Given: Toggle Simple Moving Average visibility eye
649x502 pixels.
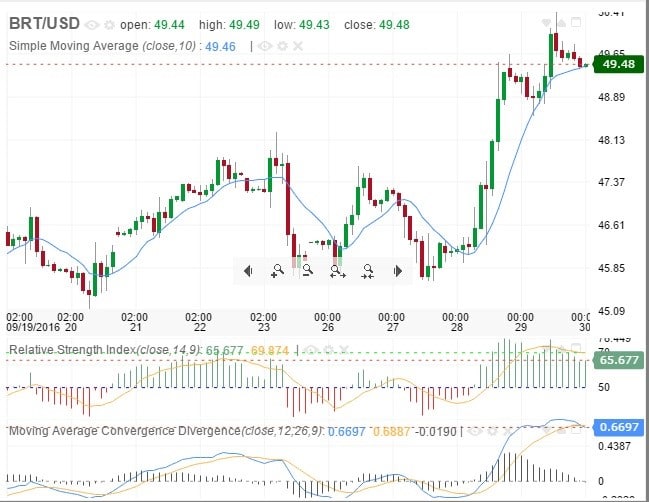Looking at the screenshot, I should 264,46.
